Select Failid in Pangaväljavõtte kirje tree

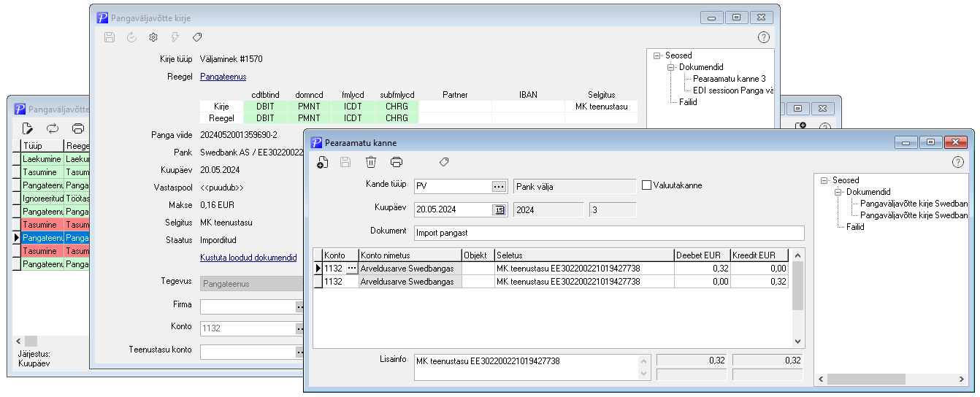pyautogui.click(x=688, y=102)
